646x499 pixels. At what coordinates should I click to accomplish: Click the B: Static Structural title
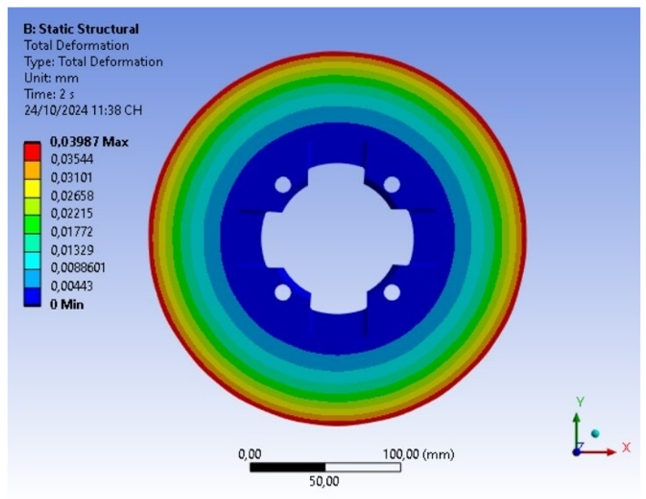pos(81,29)
